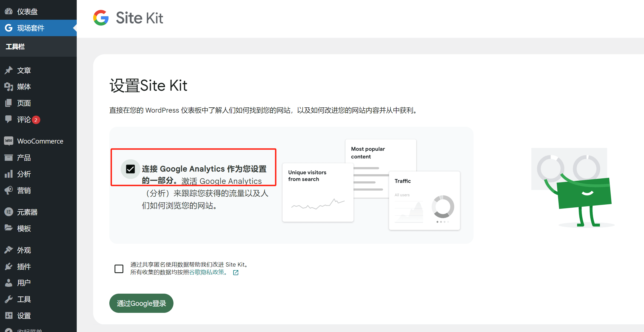Expand the WooCommerce submenu

click(x=40, y=141)
